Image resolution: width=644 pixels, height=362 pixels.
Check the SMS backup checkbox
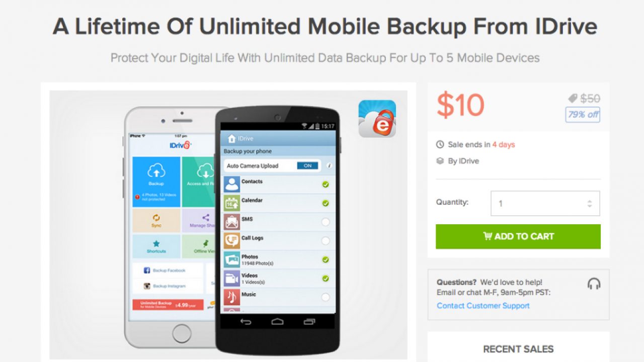pyautogui.click(x=326, y=222)
